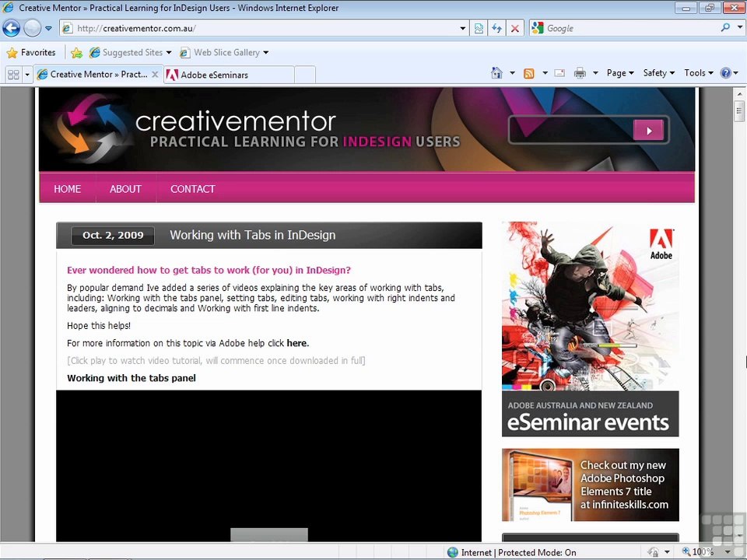Click the RSS Feeds icon
The width and height of the screenshot is (747, 560).
[x=529, y=73]
